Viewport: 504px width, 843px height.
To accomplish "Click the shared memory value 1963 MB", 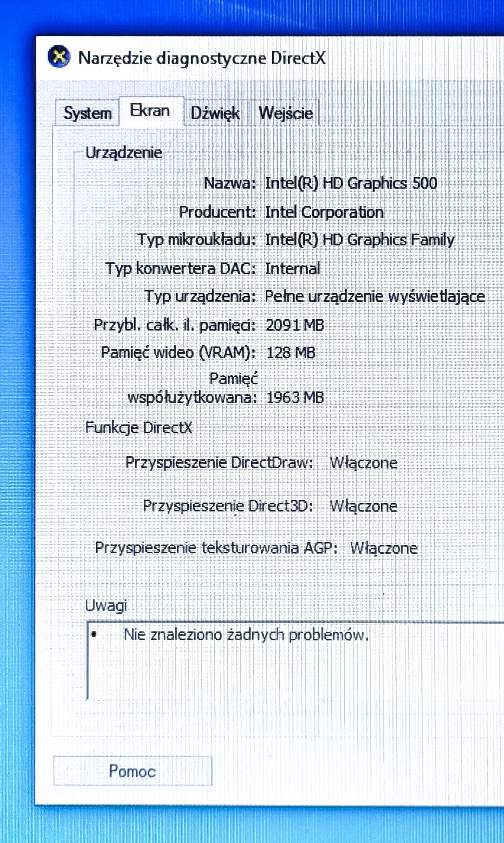I will tap(295, 398).
